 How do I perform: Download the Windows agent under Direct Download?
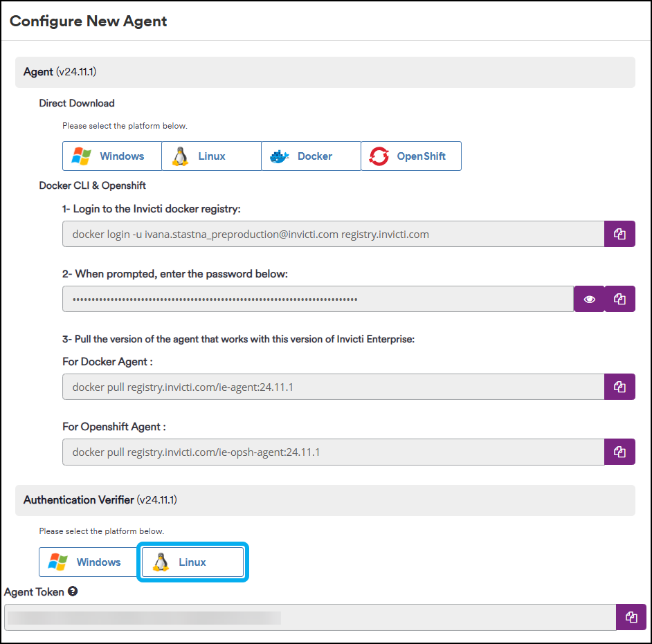[x=112, y=156]
